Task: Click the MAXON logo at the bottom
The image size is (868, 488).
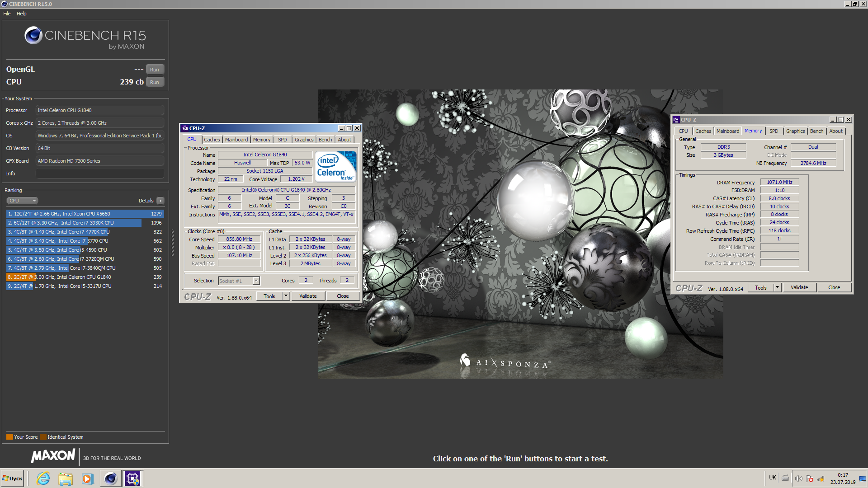Action: click(53, 456)
